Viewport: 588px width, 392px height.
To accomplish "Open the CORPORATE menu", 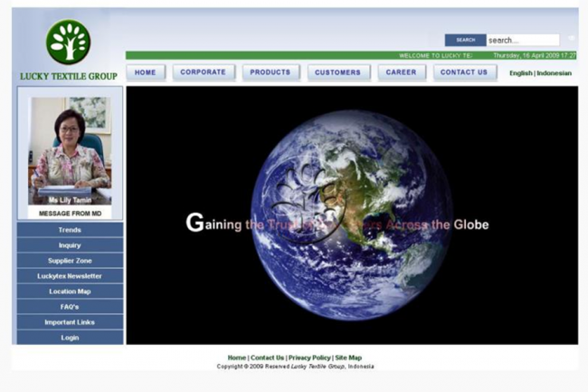I will (204, 72).
